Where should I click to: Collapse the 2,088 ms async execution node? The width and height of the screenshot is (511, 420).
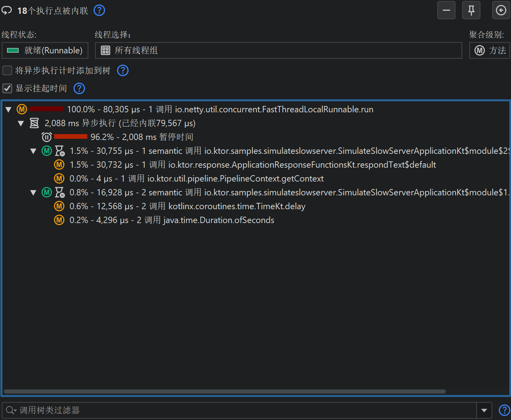21,123
